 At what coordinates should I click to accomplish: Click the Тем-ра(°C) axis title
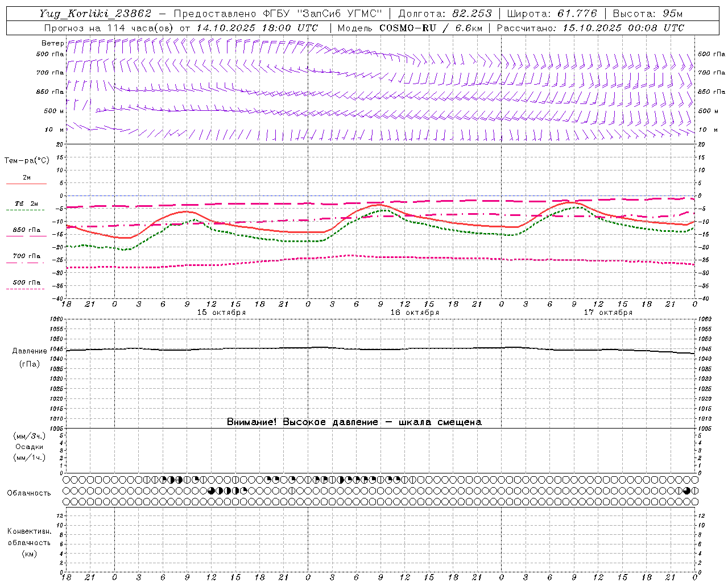[27, 161]
